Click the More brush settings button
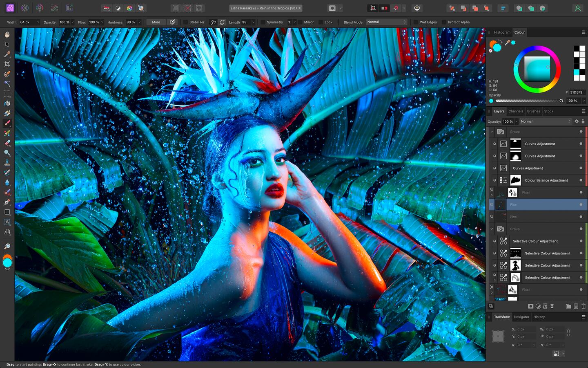 pos(156,22)
